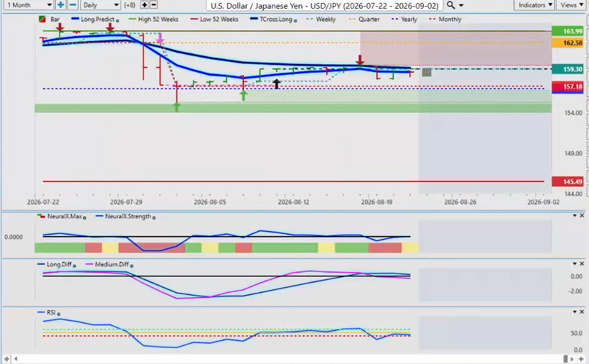Screen dimensions: 589x364
Task: Click the Long.Diff settings dot
Action: click(74, 266)
